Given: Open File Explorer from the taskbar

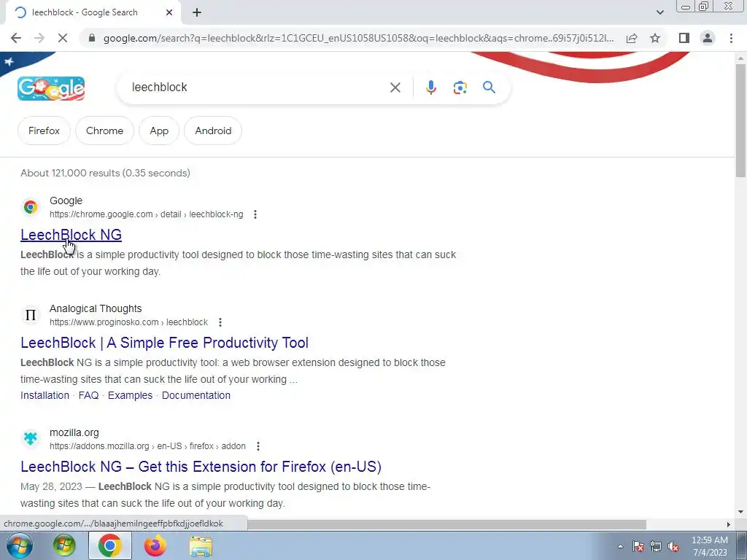Looking at the screenshot, I should click(x=201, y=545).
